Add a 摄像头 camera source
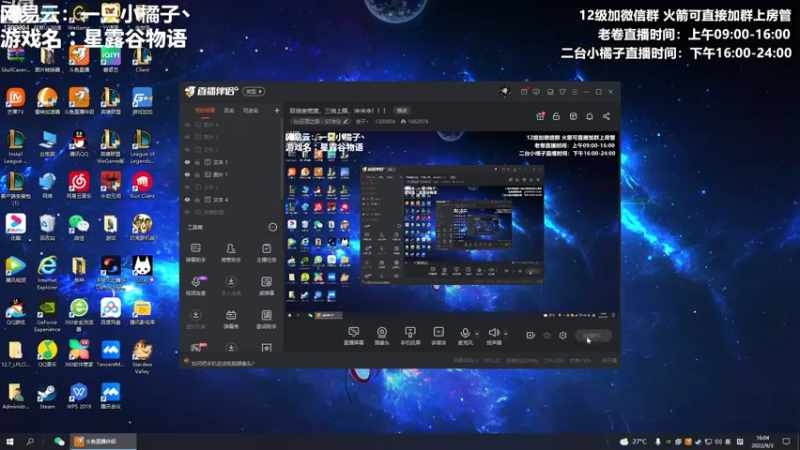This screenshot has height=450, width=800. [x=382, y=336]
